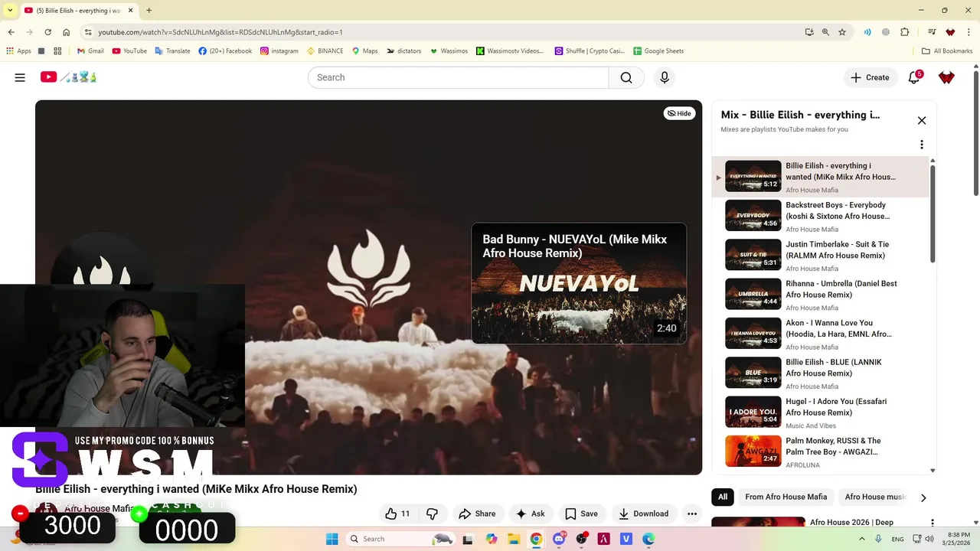Play Palm Monkey AWGAZI track
This screenshot has height=551, width=980.
[x=821, y=452]
